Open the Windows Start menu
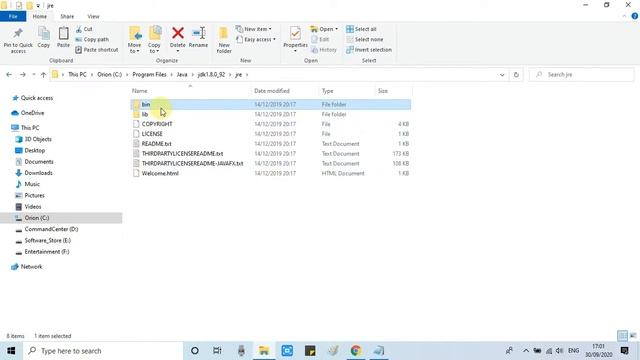The height and width of the screenshot is (360, 640). 11,351
